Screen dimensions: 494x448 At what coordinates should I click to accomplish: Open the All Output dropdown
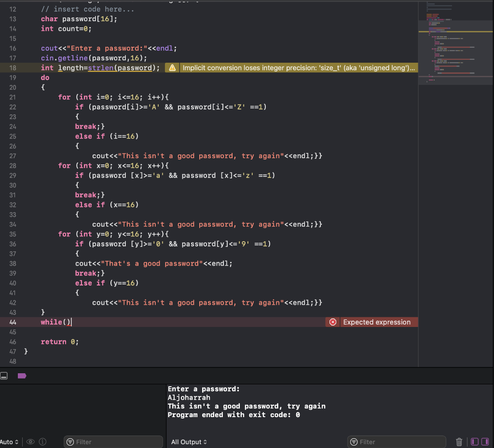188,442
